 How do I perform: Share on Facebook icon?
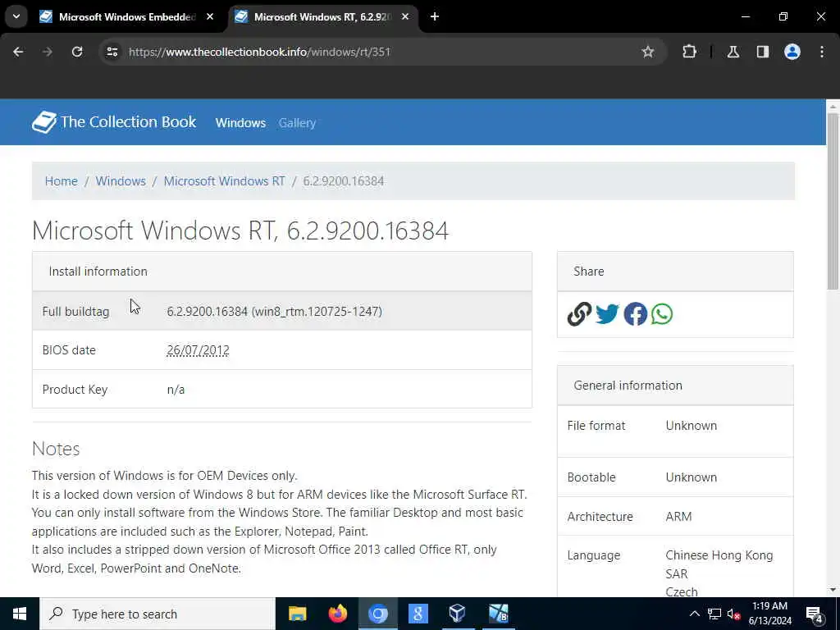[636, 314]
